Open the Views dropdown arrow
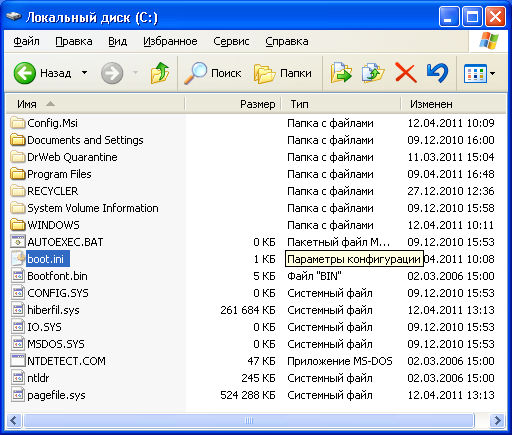The height and width of the screenshot is (435, 512). click(x=492, y=73)
